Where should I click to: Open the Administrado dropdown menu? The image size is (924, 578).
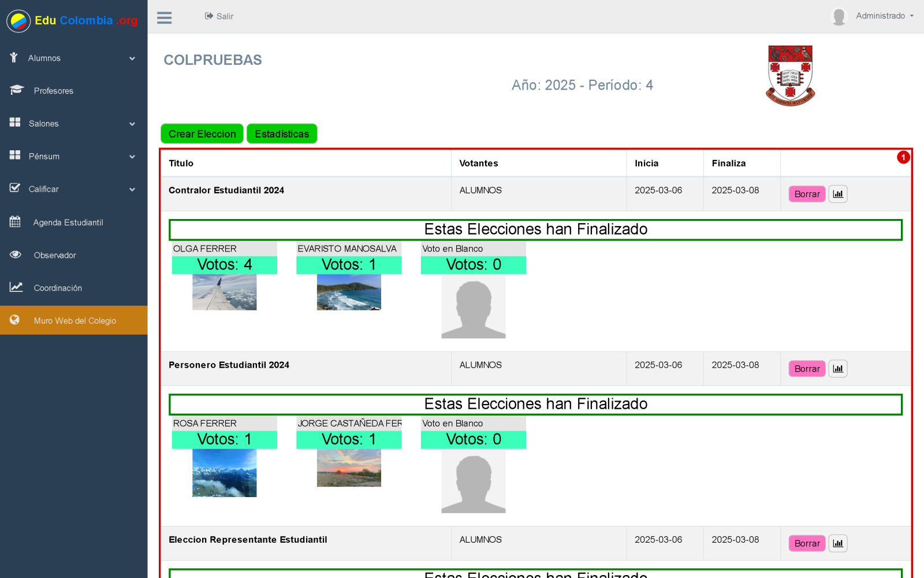(885, 16)
